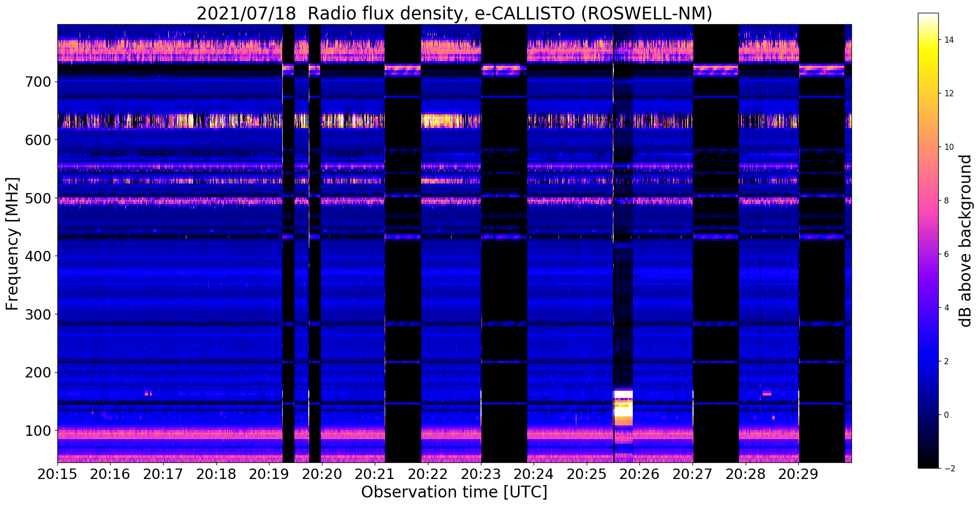Click the 300 MHz frequency tick label
The height and width of the screenshot is (506, 980).
(38, 314)
